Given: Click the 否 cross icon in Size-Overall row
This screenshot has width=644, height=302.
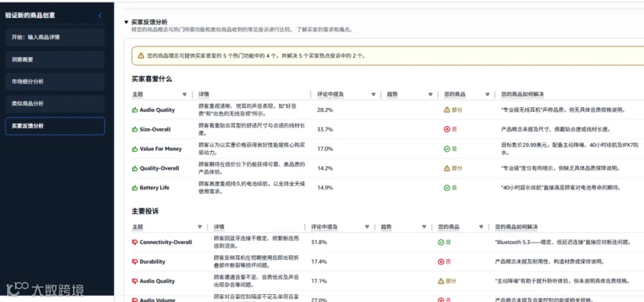Looking at the screenshot, I should point(447,130).
